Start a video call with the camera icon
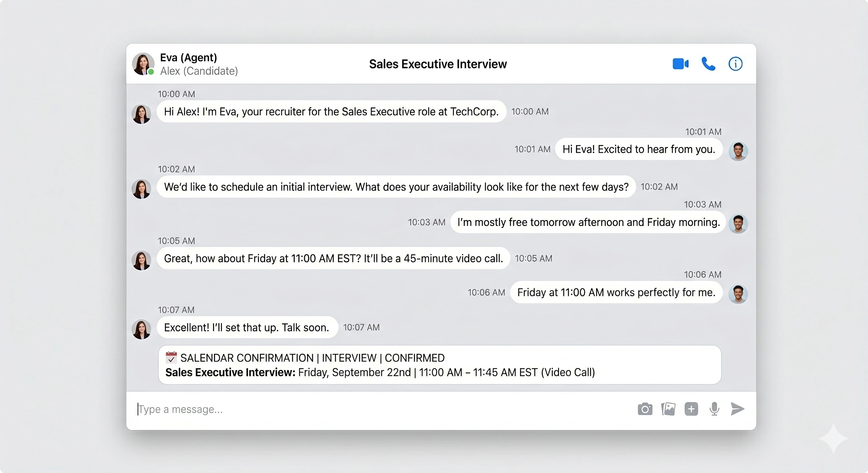Viewport: 868px width, 473px height. (680, 64)
